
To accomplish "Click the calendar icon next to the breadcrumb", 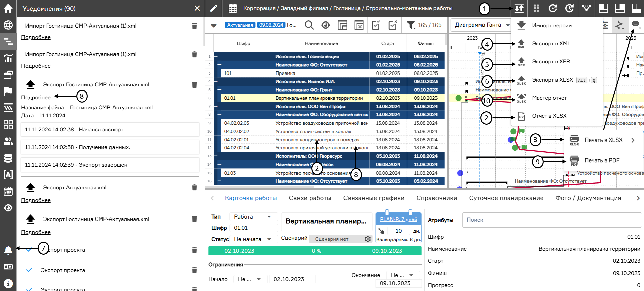I will click(233, 8).
